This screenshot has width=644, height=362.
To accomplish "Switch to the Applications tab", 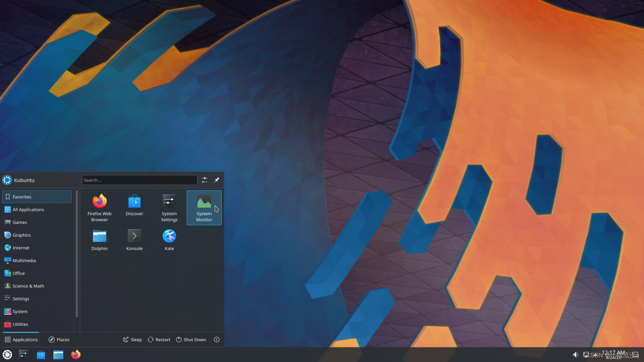I will tap(21, 340).
